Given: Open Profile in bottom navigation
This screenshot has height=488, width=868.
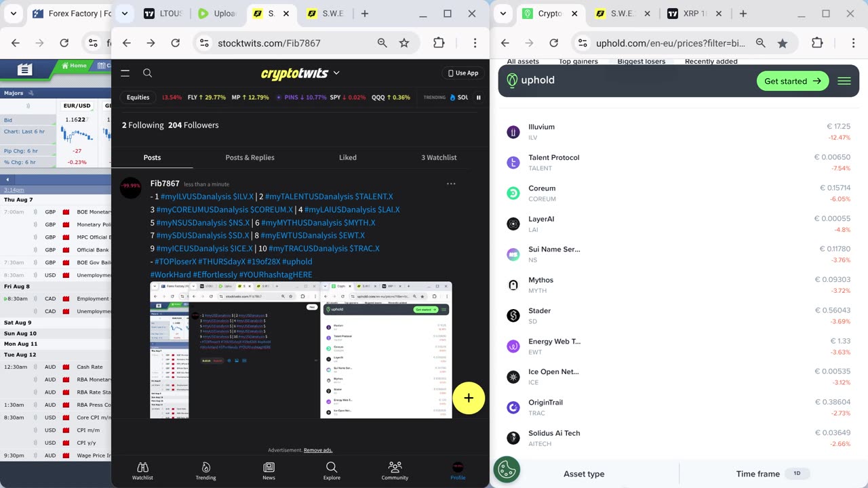Looking at the screenshot, I should point(458,471).
